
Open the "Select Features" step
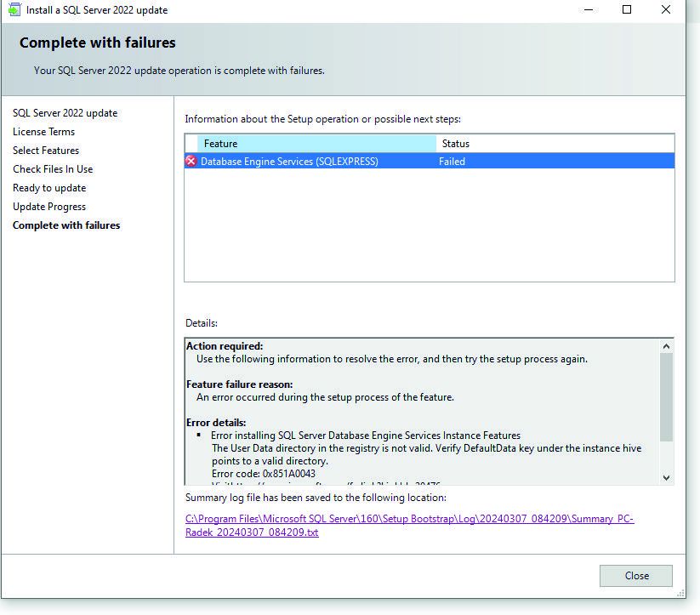click(x=46, y=150)
